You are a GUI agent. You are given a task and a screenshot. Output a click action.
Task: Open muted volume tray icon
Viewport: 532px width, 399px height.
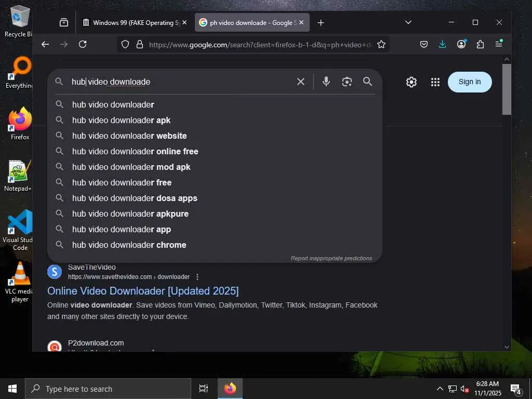465,389
